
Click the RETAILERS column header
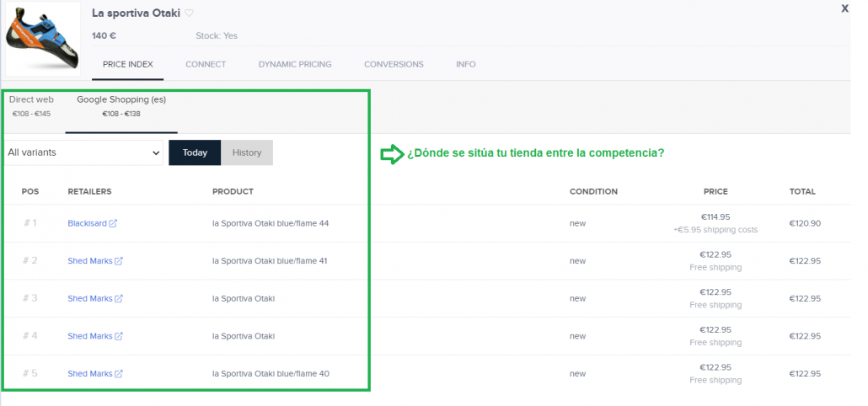coord(89,191)
